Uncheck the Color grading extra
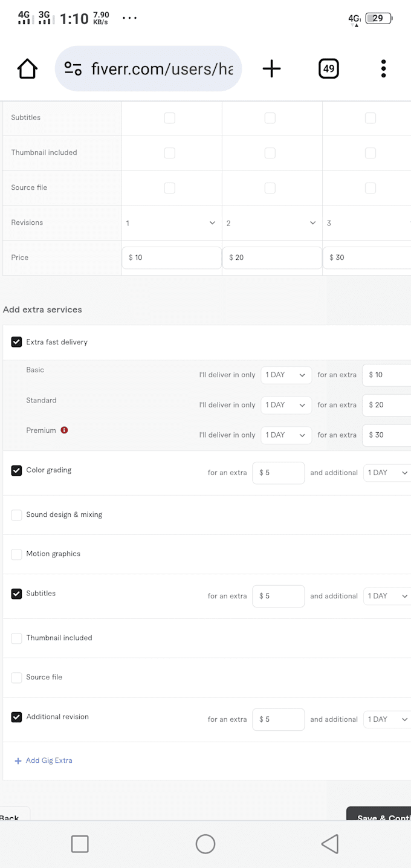The image size is (411, 868). tap(17, 470)
